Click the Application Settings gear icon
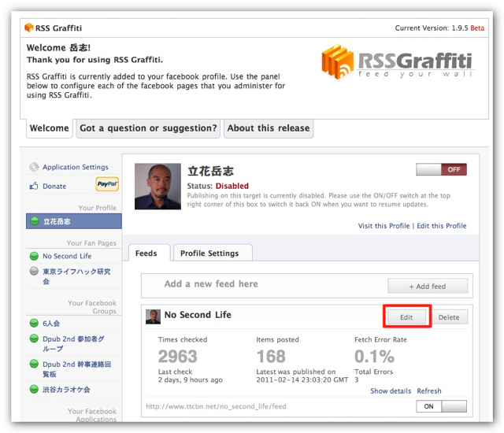Screen dimensions: 504x433 coord(34,167)
